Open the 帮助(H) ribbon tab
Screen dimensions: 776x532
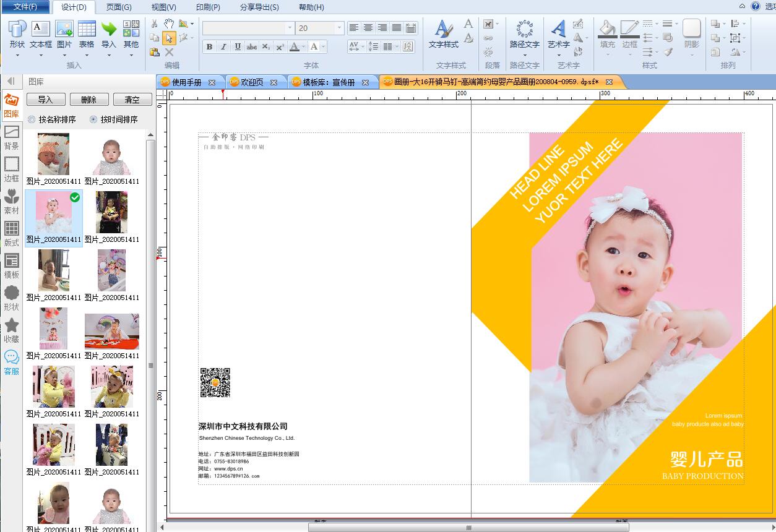(x=311, y=7)
